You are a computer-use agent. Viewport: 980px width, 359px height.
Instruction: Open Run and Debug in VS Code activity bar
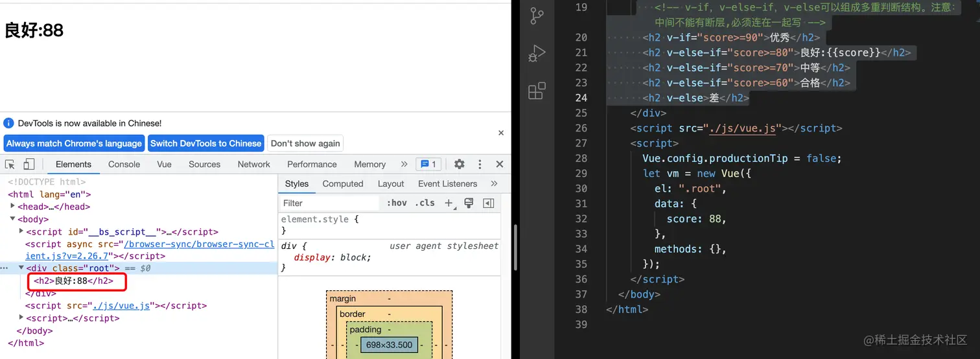(537, 53)
